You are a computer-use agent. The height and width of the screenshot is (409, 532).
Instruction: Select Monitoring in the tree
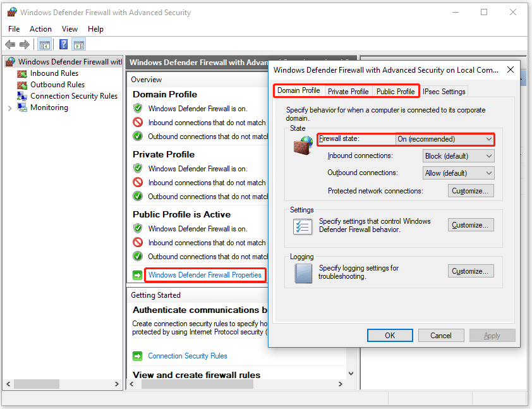tap(49, 107)
